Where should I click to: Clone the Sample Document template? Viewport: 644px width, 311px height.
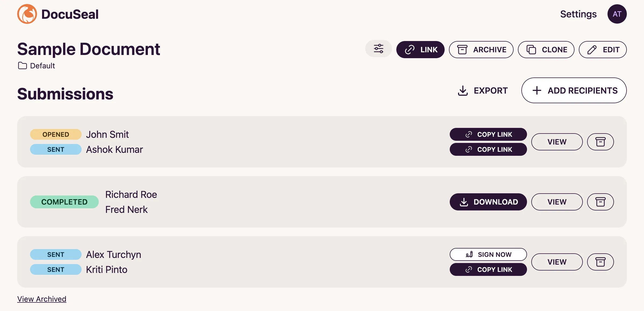(546, 50)
